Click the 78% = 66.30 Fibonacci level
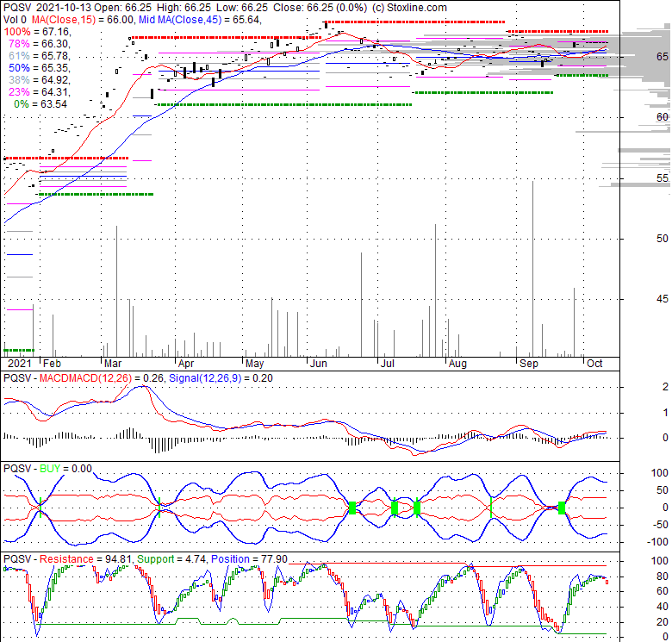The image size is (672, 642). (x=40, y=44)
